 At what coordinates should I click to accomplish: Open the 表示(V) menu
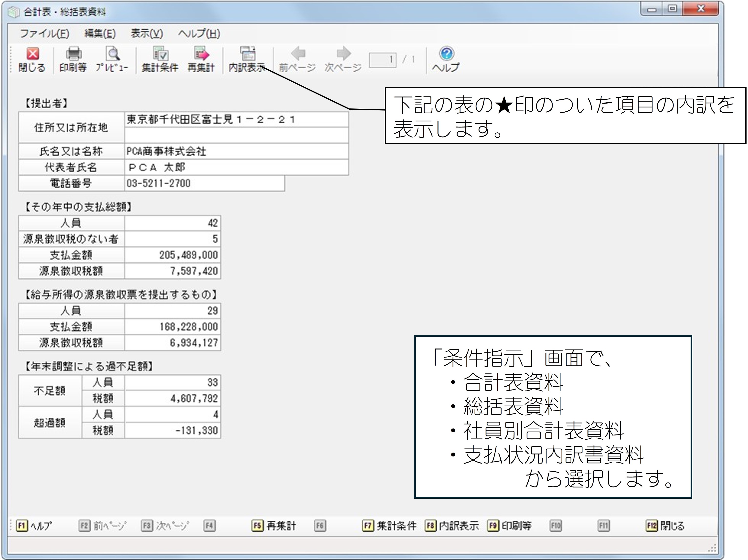point(147,33)
